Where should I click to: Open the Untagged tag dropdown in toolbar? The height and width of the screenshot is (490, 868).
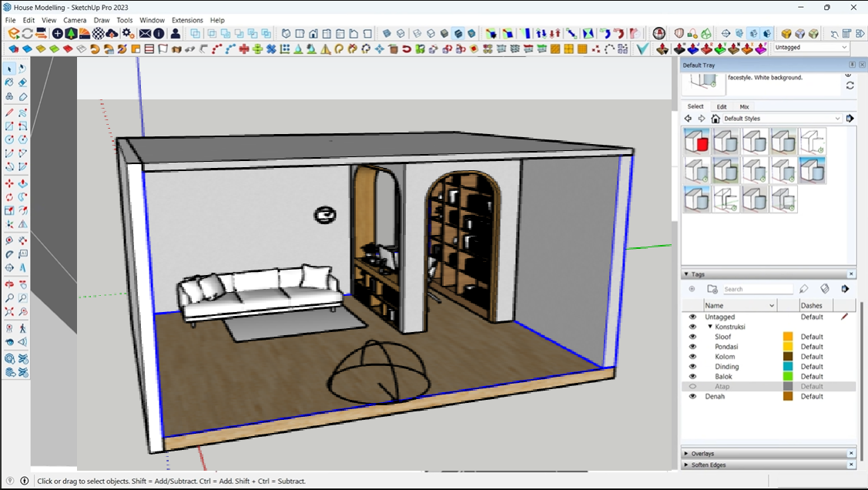pos(811,47)
